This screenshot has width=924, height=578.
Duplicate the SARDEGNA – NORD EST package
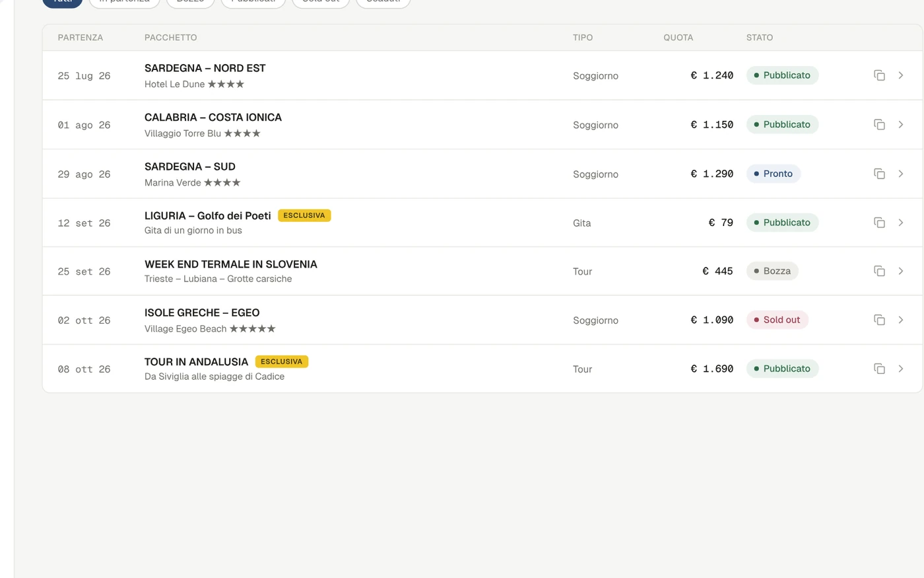coord(879,75)
